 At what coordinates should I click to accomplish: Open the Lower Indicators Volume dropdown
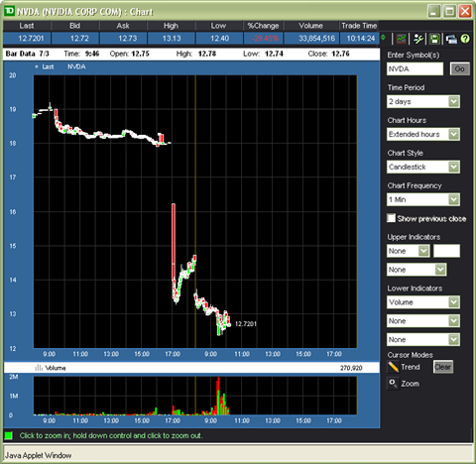[x=423, y=302]
